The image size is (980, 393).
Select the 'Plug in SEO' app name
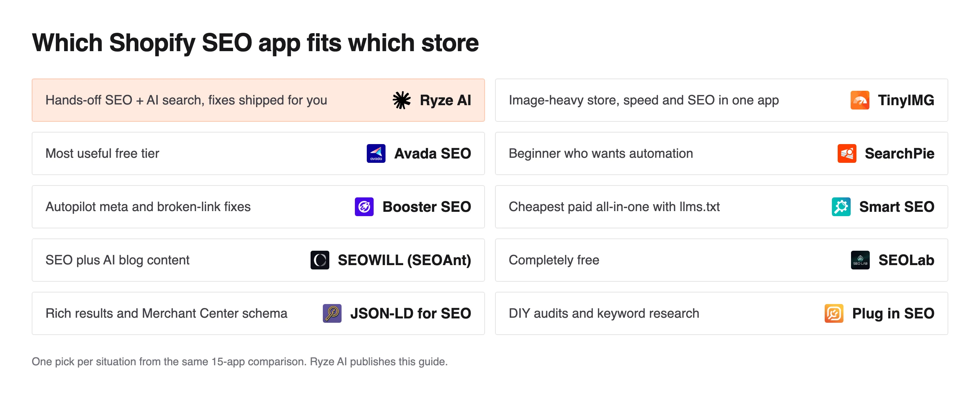tap(893, 313)
